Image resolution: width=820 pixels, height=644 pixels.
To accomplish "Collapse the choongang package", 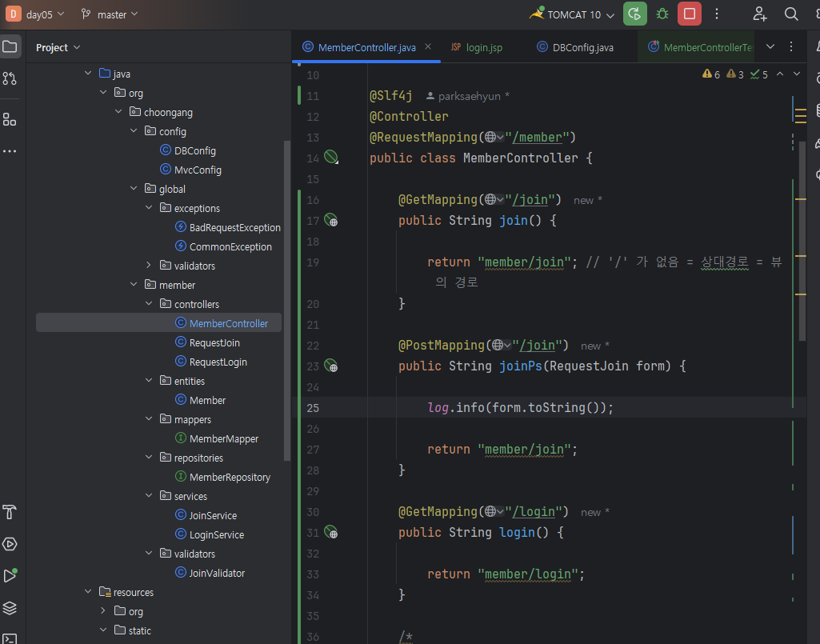I will point(118,111).
